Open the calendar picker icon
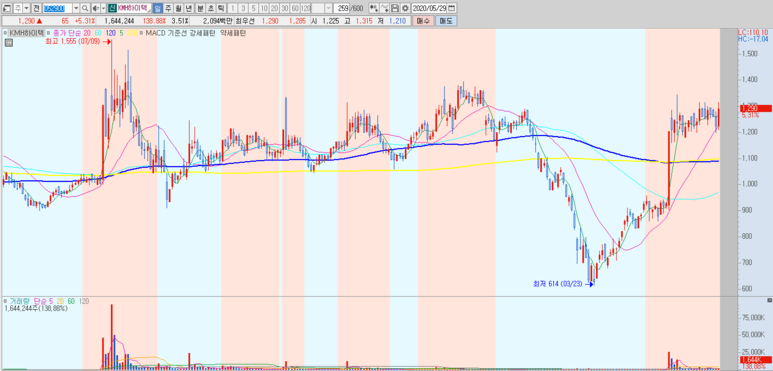This screenshot has height=371, width=773. pos(452,8)
